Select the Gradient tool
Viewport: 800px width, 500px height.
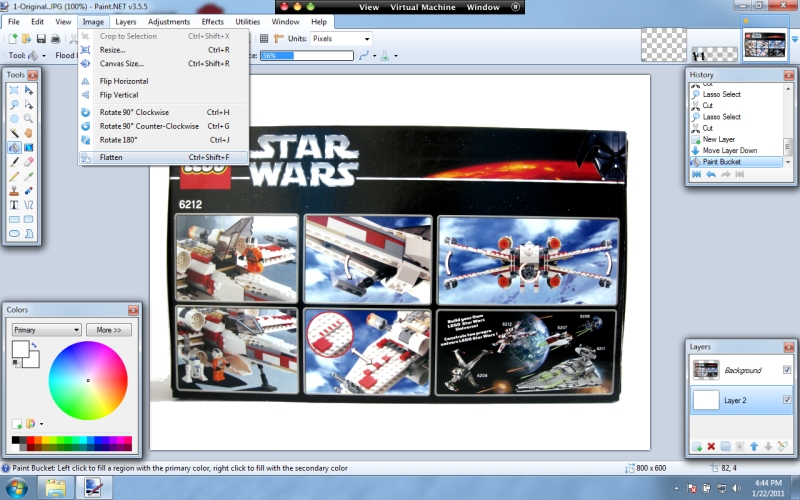pyautogui.click(x=29, y=147)
